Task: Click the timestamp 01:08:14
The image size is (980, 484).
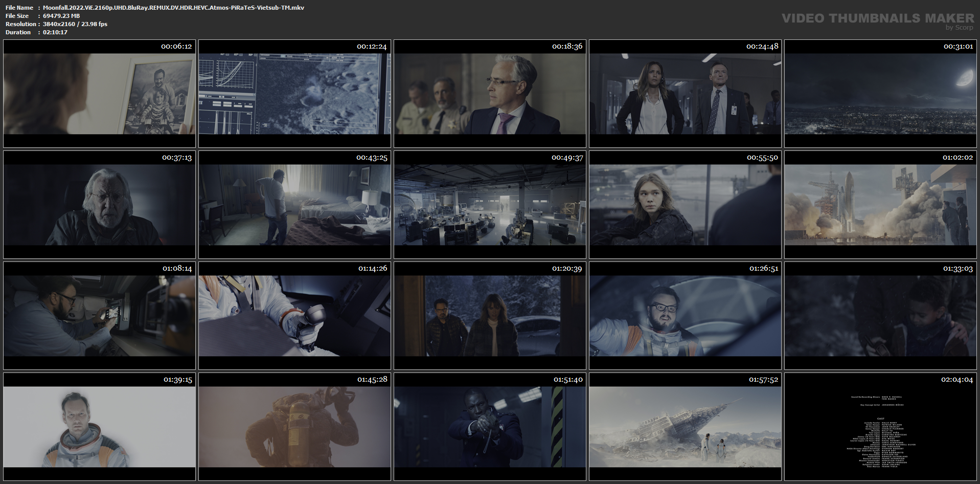Action: pyautogui.click(x=177, y=269)
